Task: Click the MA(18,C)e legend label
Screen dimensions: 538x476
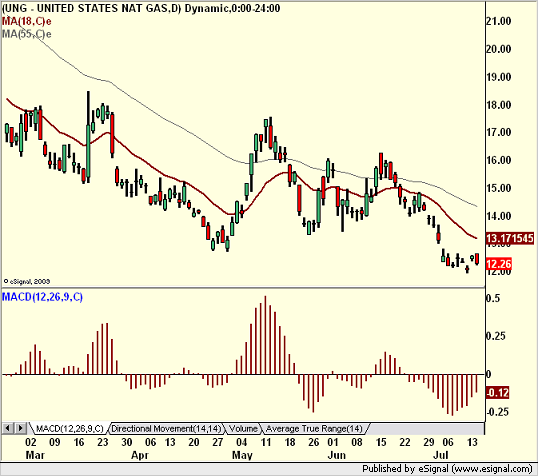Action: click(x=26, y=21)
